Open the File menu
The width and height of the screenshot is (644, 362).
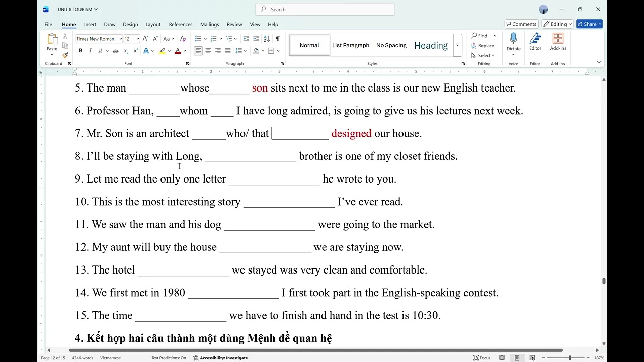48,24
